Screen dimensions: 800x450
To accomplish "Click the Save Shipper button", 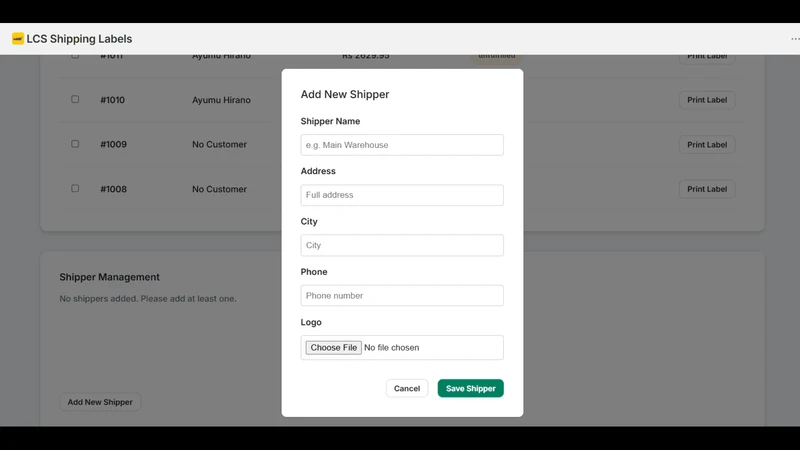I will 470,388.
